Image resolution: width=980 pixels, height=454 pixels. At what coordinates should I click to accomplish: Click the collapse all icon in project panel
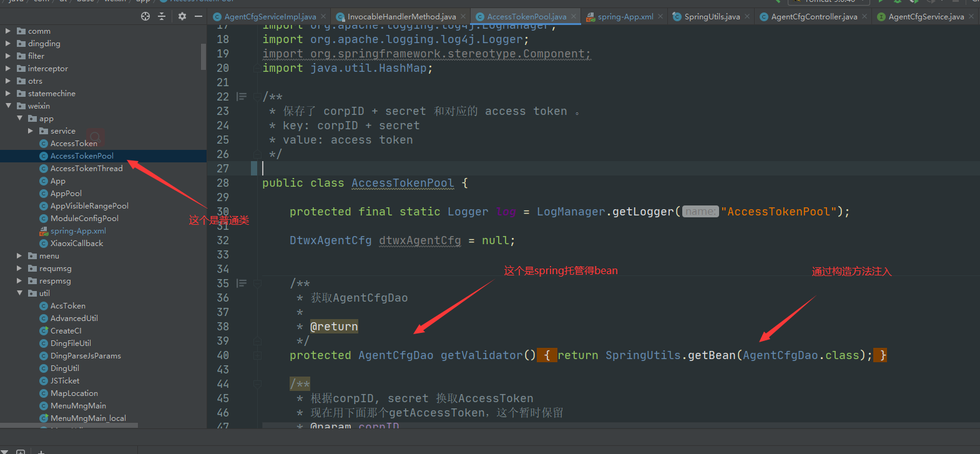[x=162, y=16]
